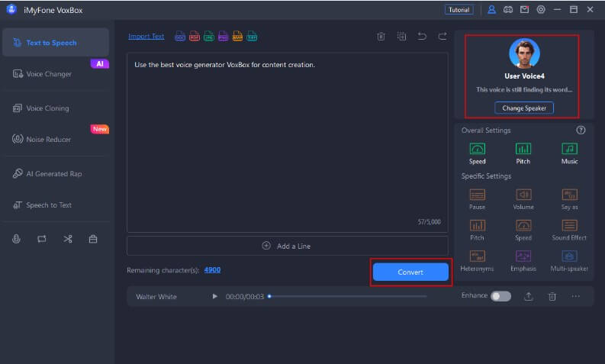Click the Walter White clip name
This screenshot has width=605, height=364.
(x=156, y=296)
